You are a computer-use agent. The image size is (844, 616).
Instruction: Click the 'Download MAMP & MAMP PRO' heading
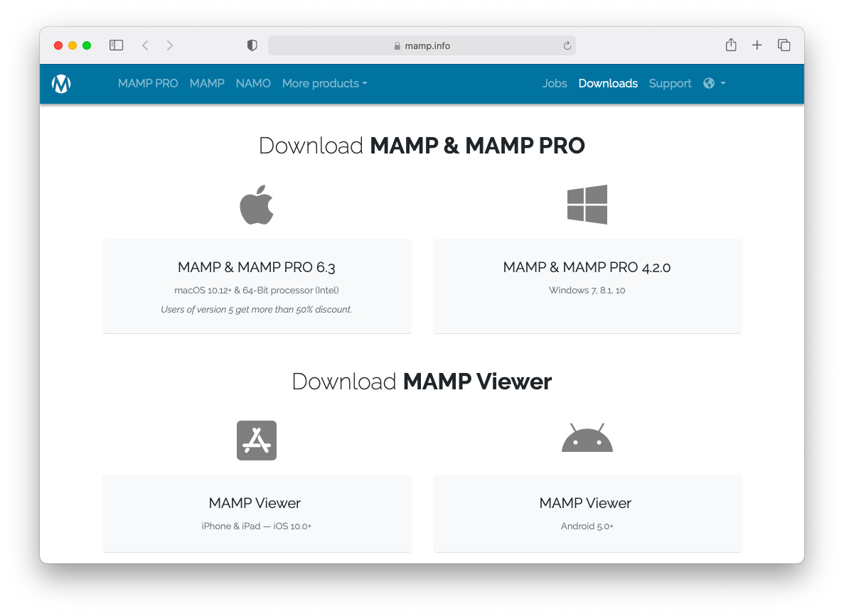tap(422, 146)
